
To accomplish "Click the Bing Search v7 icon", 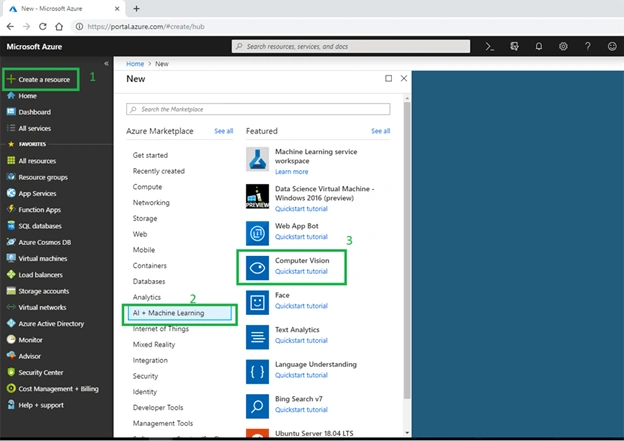I will 257,406.
